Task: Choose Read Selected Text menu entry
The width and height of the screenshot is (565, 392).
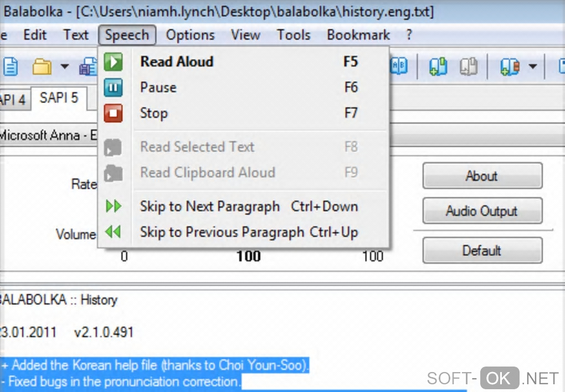Action: 244,147
